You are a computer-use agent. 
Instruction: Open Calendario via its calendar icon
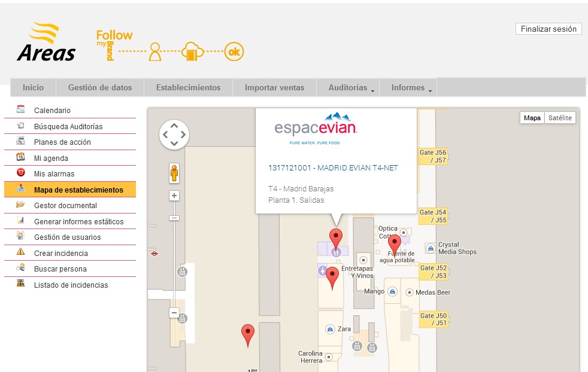click(20, 109)
